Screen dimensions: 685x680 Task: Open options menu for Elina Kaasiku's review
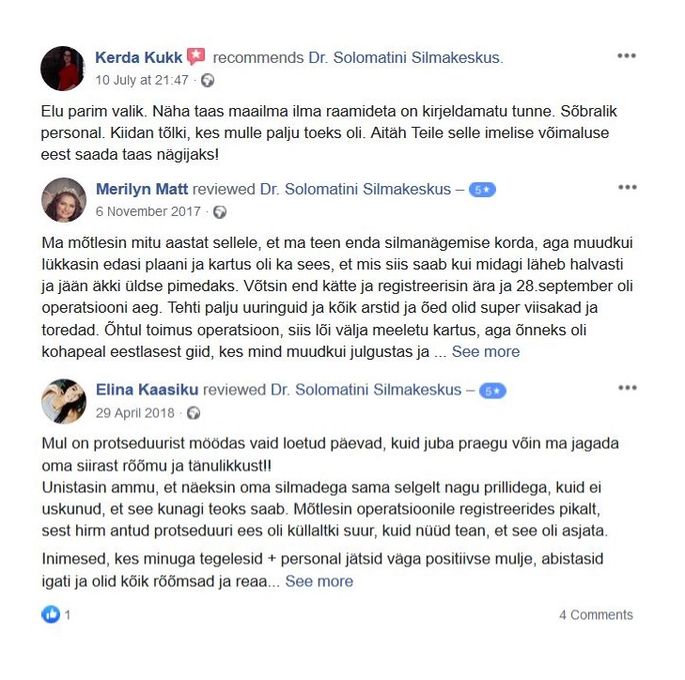[x=627, y=388]
